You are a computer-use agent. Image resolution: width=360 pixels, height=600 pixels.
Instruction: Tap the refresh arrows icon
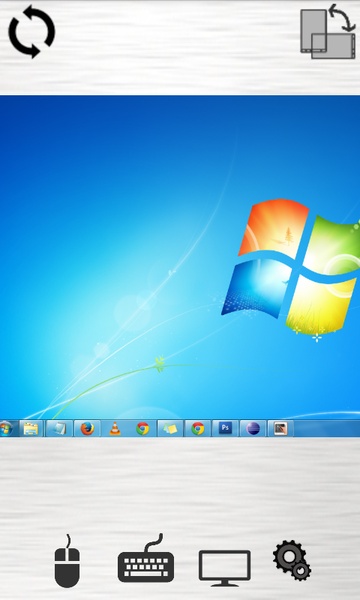pos(32,32)
